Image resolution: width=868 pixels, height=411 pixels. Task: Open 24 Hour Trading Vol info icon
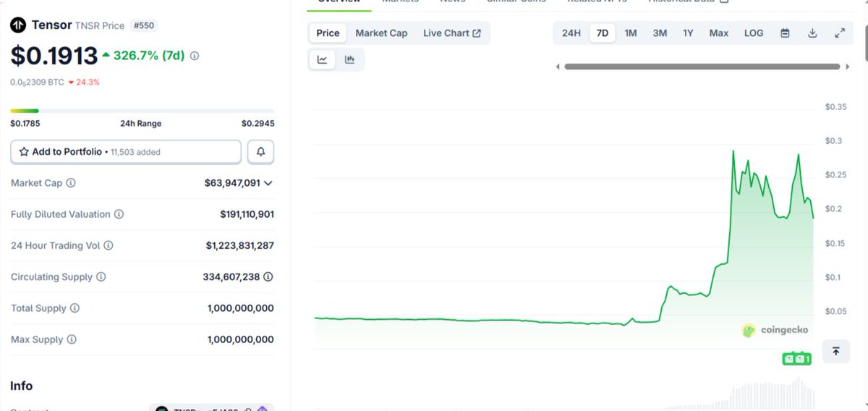click(109, 245)
